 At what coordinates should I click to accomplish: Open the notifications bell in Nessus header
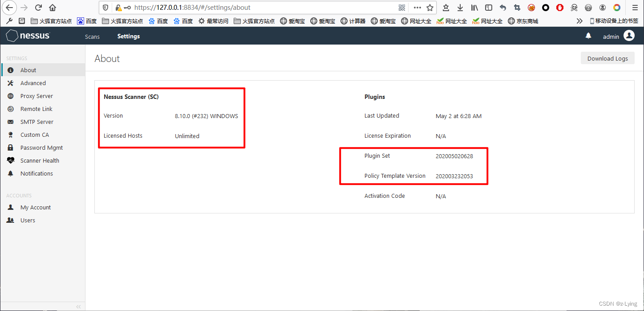click(x=588, y=36)
